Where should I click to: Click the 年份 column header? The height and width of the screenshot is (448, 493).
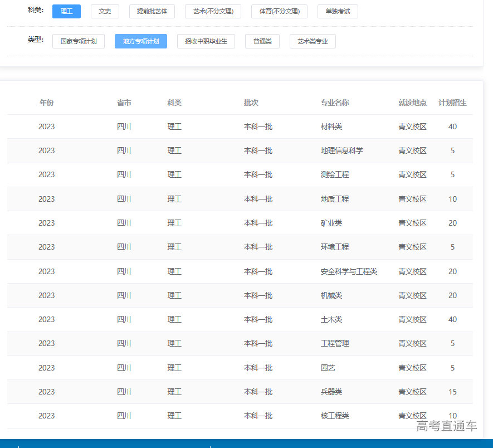pyautogui.click(x=47, y=103)
